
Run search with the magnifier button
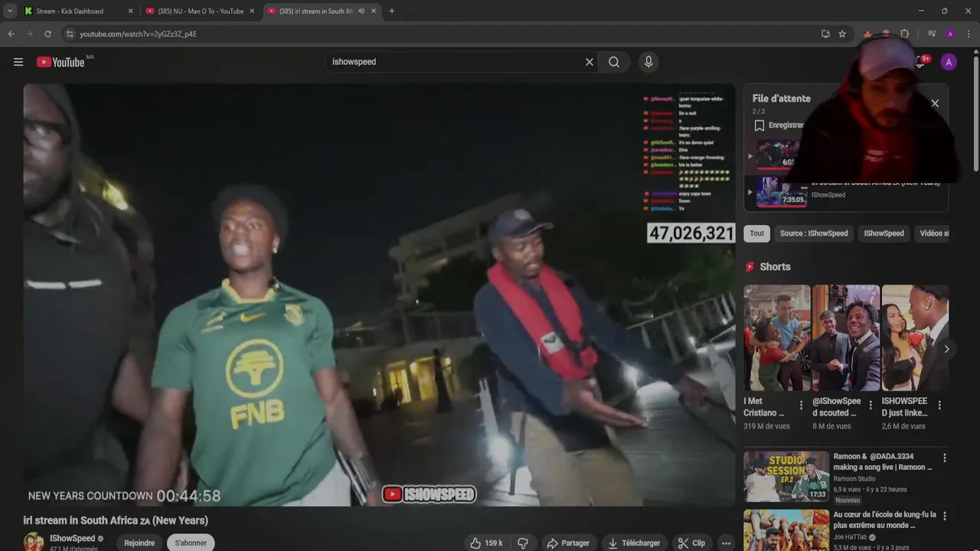[x=614, y=62]
